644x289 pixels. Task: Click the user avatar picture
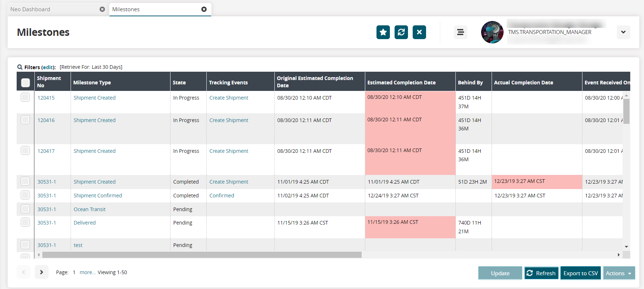click(x=492, y=32)
